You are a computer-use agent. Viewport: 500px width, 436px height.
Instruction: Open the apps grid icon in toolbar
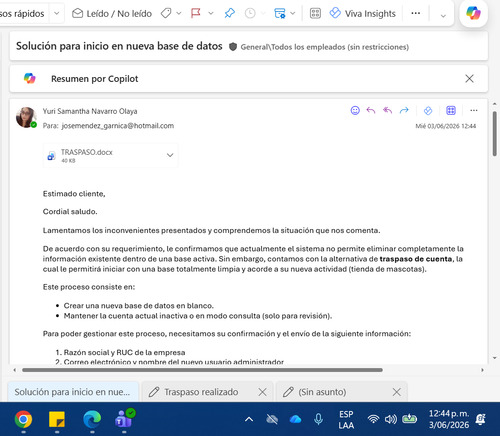tap(315, 13)
